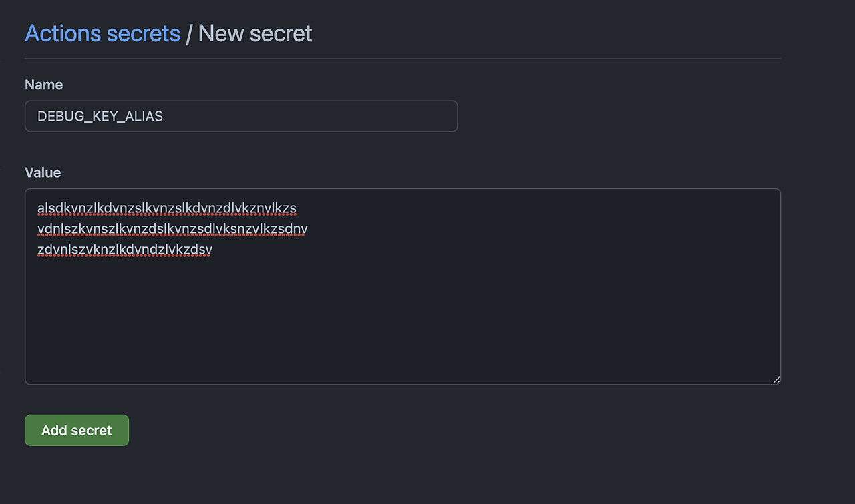Click the textarea resize grip
Screen dimensions: 855x504
point(776,379)
